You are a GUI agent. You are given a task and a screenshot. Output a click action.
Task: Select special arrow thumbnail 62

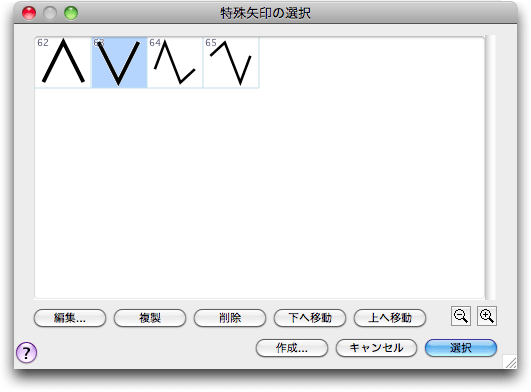point(63,62)
